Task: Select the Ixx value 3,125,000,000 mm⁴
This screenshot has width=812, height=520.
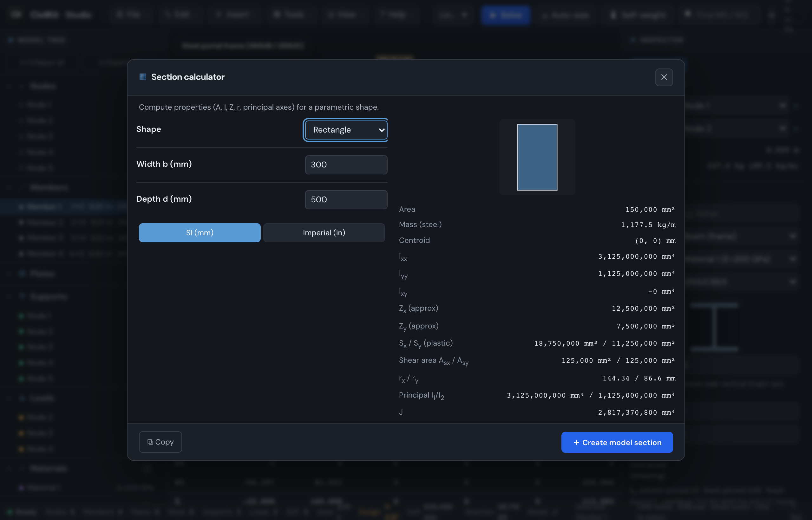Action: click(x=636, y=257)
